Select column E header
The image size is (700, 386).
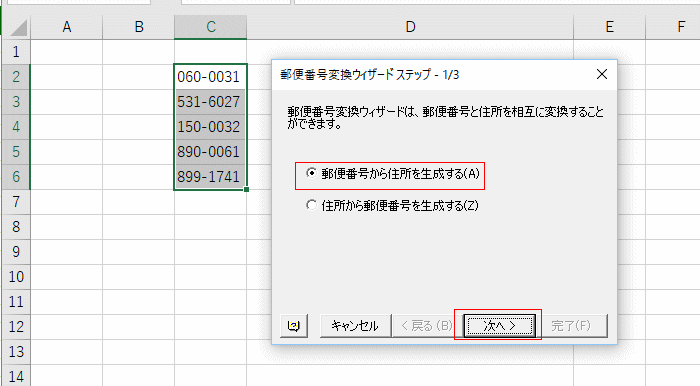tap(609, 27)
